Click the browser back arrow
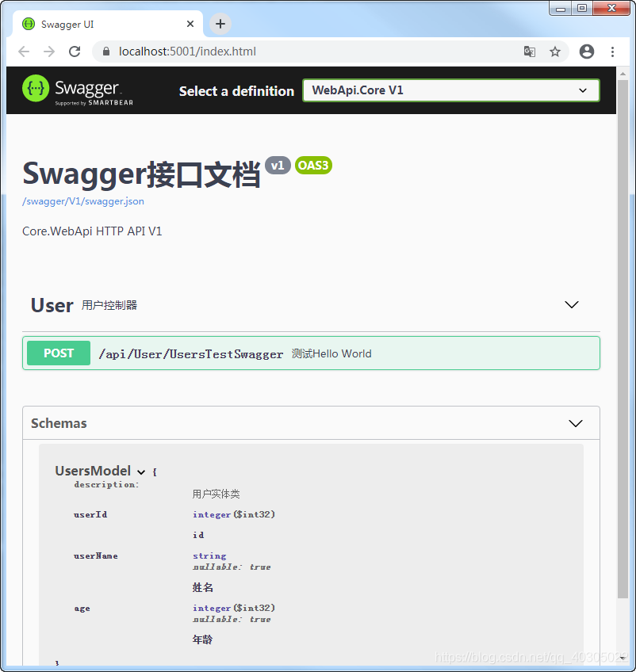 click(x=24, y=52)
